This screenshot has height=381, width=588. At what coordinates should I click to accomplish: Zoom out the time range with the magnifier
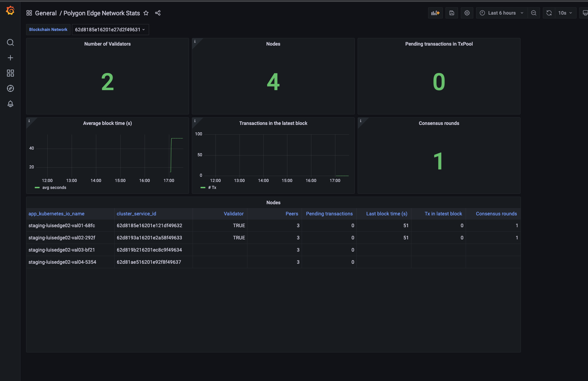point(533,13)
